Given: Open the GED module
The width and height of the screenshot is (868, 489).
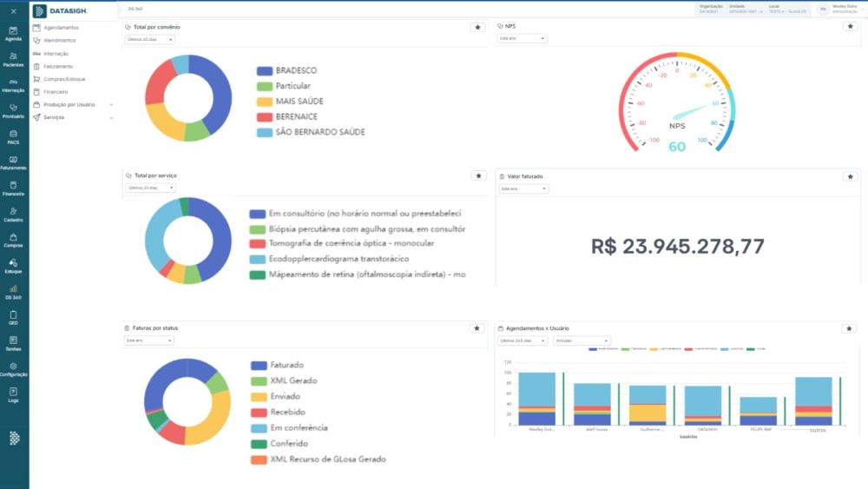Looking at the screenshot, I should point(13,318).
